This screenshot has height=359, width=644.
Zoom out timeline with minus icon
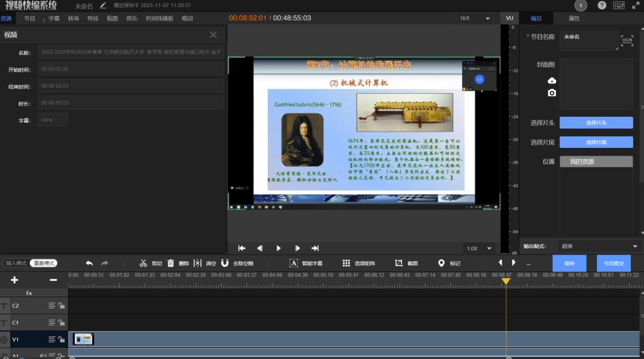pos(53,280)
